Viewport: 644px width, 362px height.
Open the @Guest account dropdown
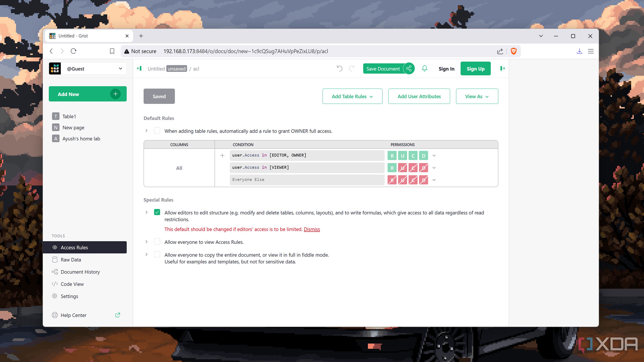(x=94, y=68)
